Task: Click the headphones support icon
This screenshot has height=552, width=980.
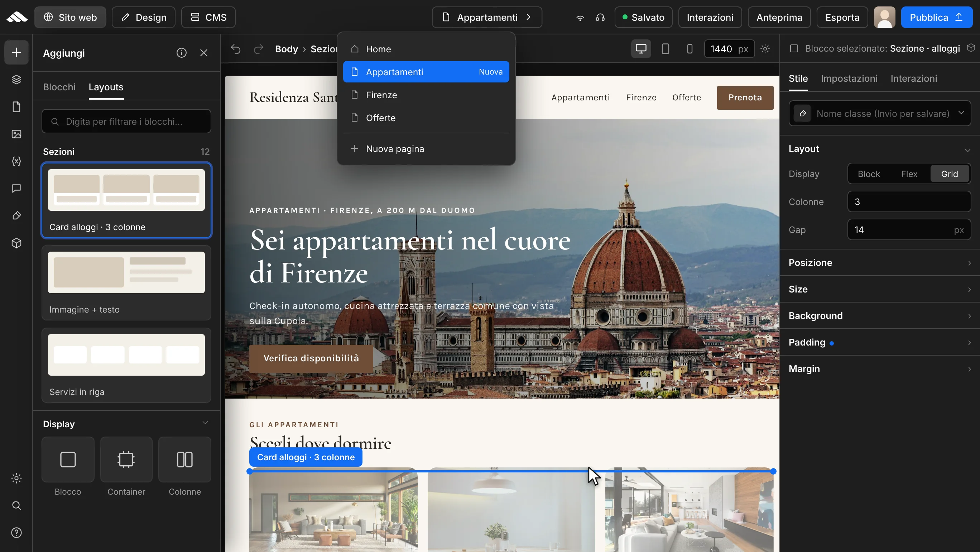Action: [x=600, y=18]
